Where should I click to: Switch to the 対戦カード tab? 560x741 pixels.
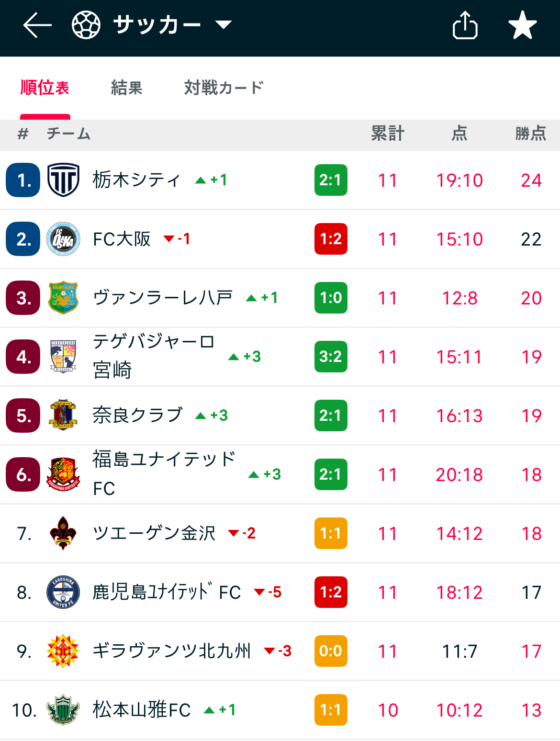coord(224,88)
